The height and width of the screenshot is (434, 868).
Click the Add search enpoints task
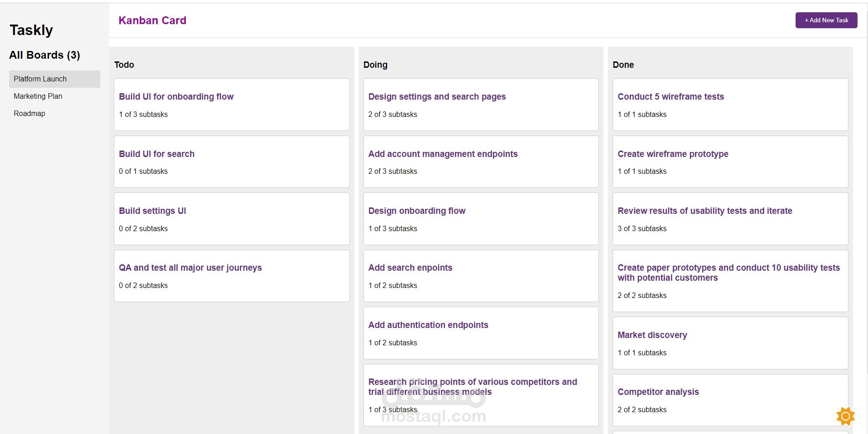pos(480,276)
